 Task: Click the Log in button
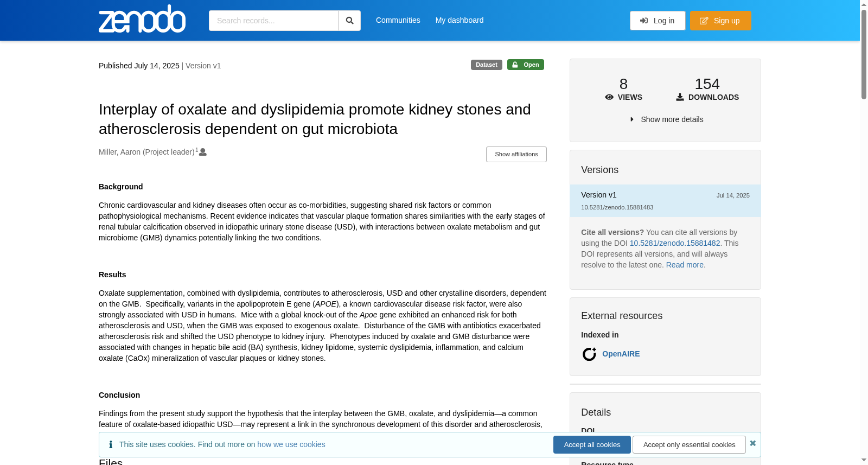point(658,21)
